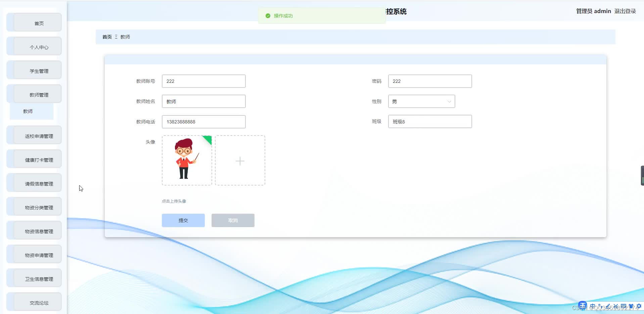
Task: Click the green success check icon
Action: coord(268,16)
